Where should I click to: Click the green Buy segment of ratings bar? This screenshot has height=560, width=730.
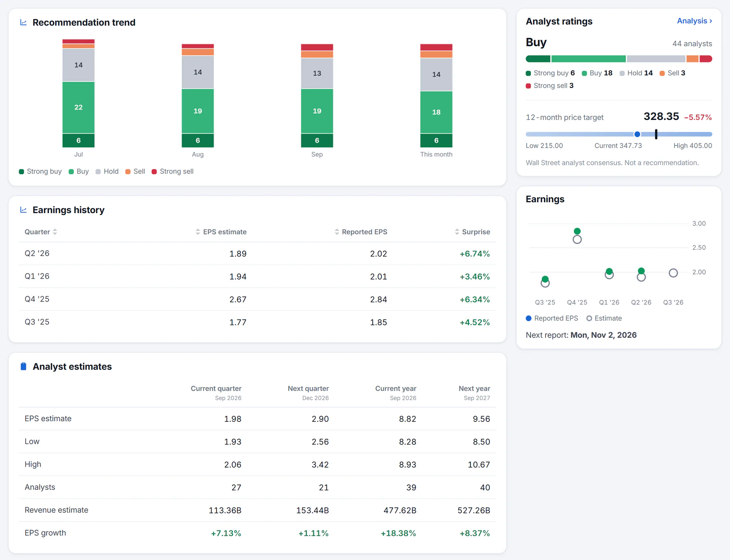(588, 59)
